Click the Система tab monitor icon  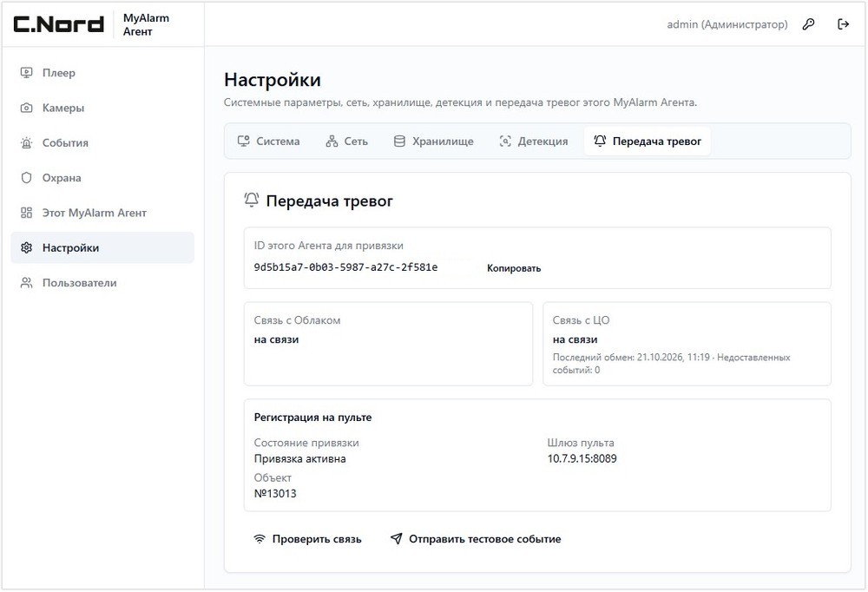point(244,141)
